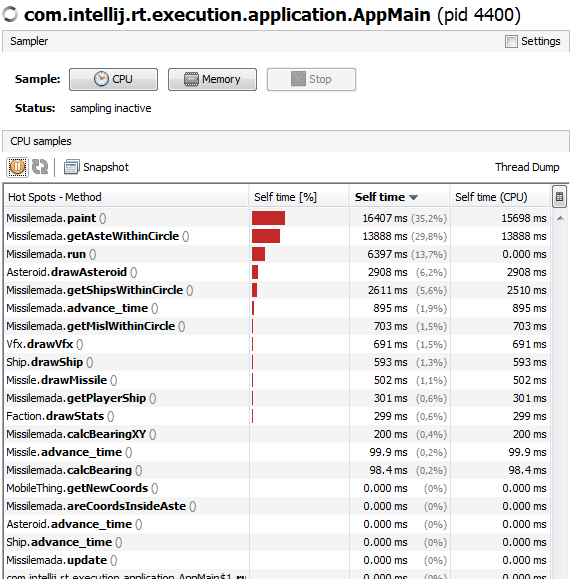The width and height of the screenshot is (572, 579).
Task: Click the 'sampling inactive' status text
Action: coord(111,108)
